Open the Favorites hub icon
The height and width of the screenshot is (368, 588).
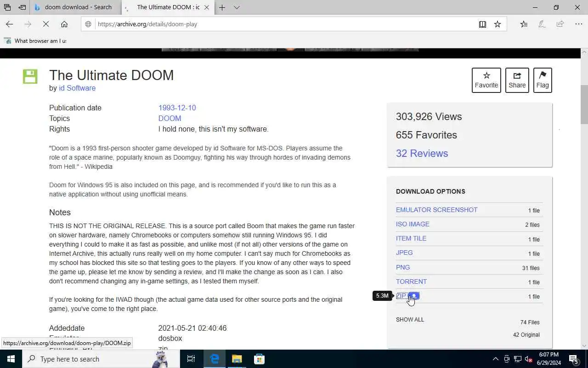pos(524,24)
